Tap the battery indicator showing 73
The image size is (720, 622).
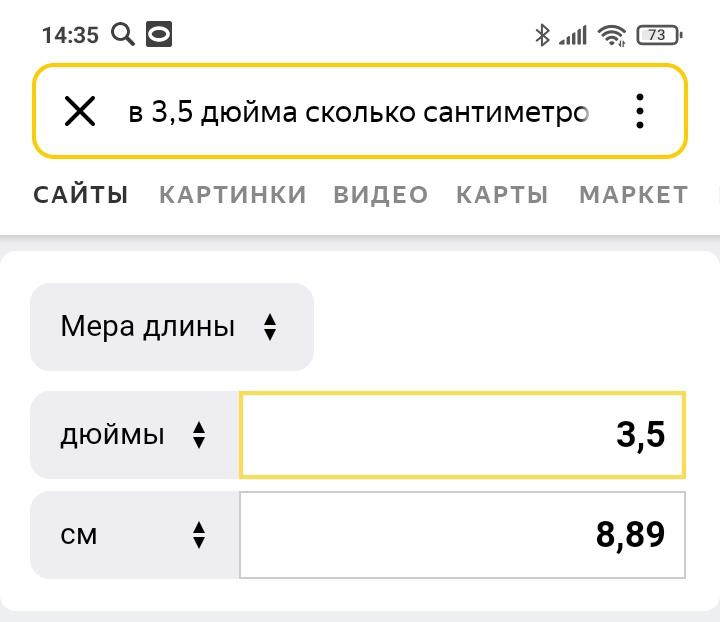(x=658, y=35)
